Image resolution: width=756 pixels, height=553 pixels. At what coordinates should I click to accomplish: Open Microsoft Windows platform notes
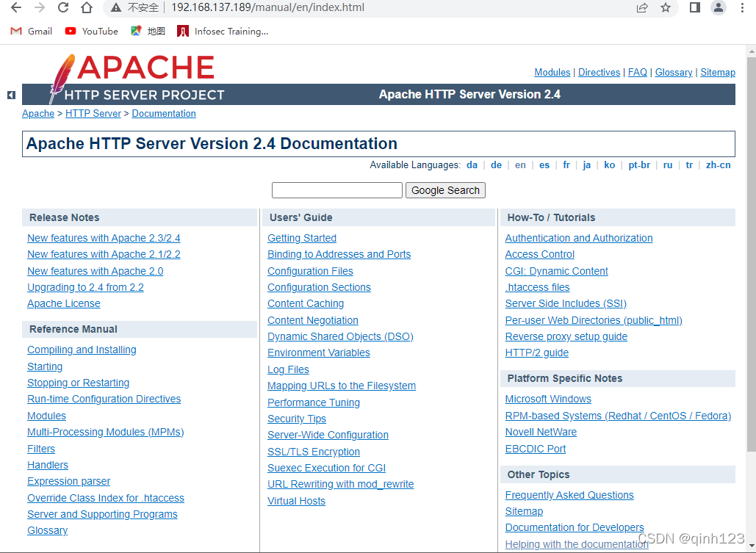pyautogui.click(x=548, y=400)
